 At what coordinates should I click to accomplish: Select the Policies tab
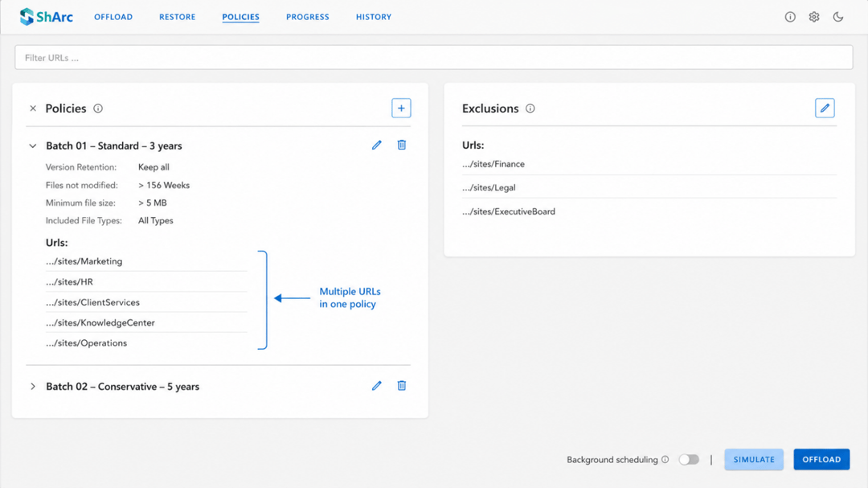pyautogui.click(x=241, y=17)
